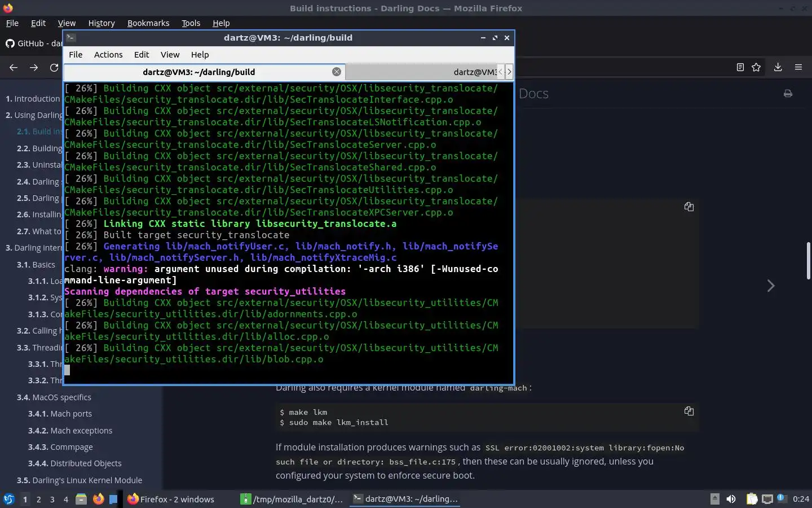Image resolution: width=812 pixels, height=508 pixels.
Task: Open the volume control in system tray
Action: [x=731, y=499]
